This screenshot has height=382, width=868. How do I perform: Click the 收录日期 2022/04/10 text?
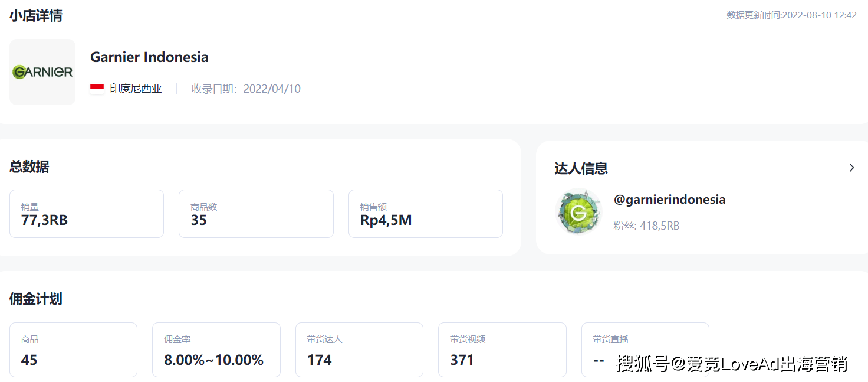click(246, 89)
